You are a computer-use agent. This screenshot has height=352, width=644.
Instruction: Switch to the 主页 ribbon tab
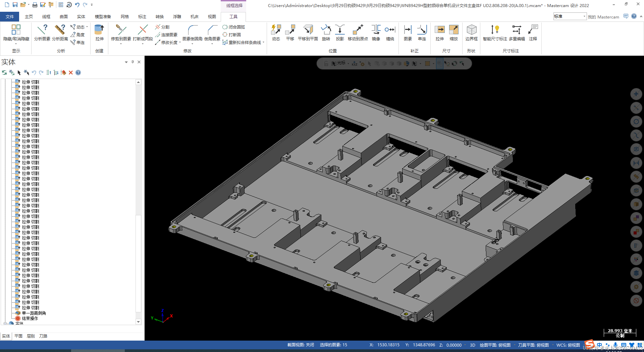pyautogui.click(x=29, y=16)
